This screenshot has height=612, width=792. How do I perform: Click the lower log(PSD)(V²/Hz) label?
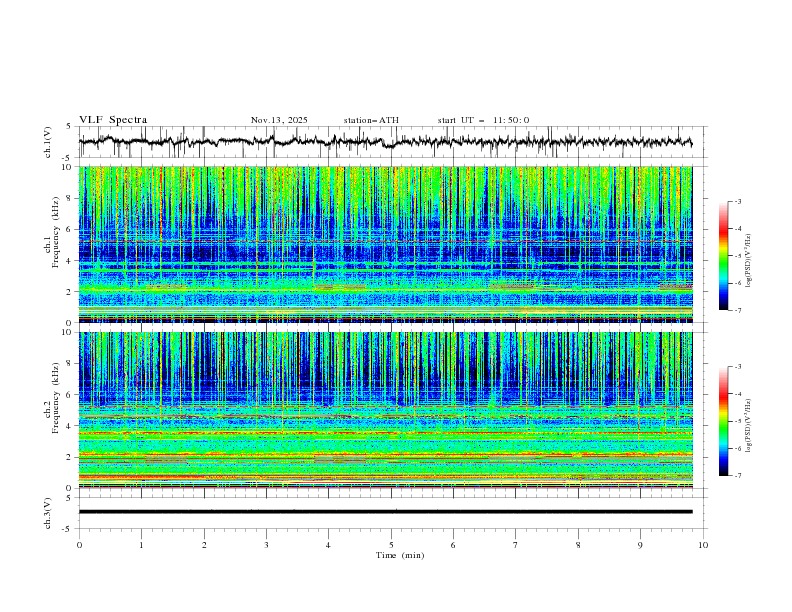tap(748, 426)
